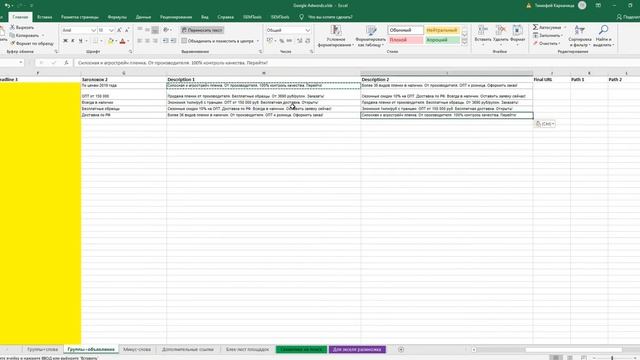The image size is (640, 360).
Task: Apply the Нейтральный cell style
Action: point(442,30)
